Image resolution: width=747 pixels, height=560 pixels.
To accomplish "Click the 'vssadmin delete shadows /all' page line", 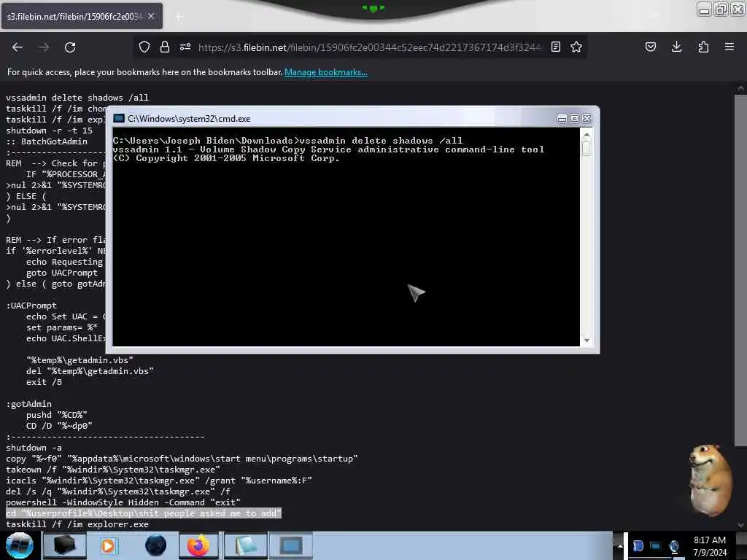I will pyautogui.click(x=77, y=98).
